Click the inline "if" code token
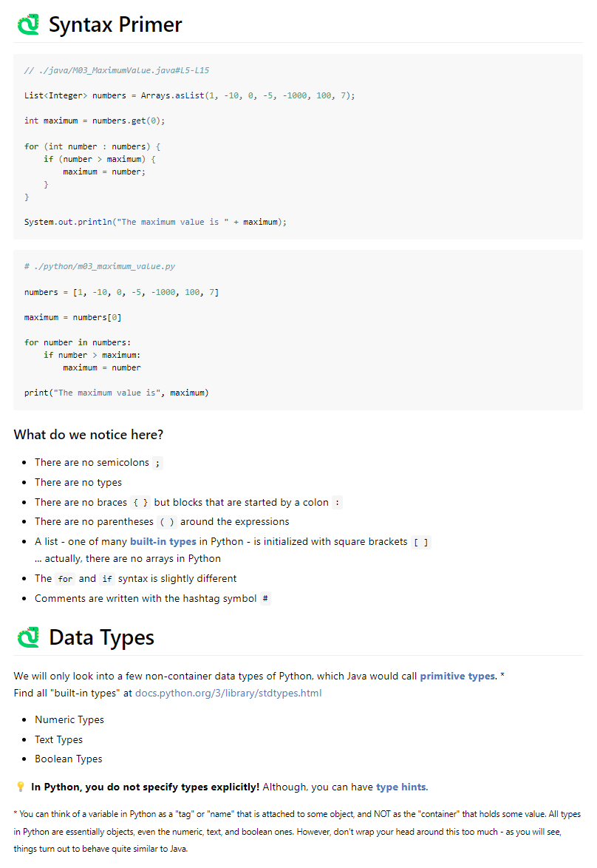597x868 pixels. [x=107, y=579]
